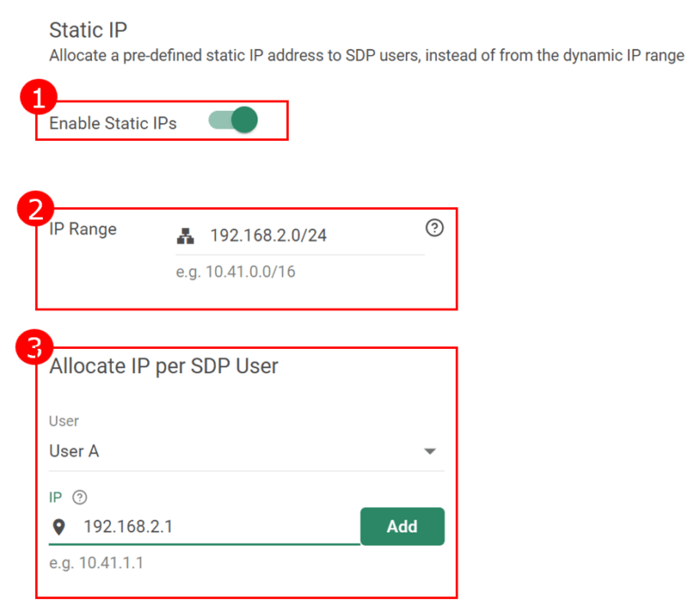Click the Enable Static IPs label

coord(113,123)
